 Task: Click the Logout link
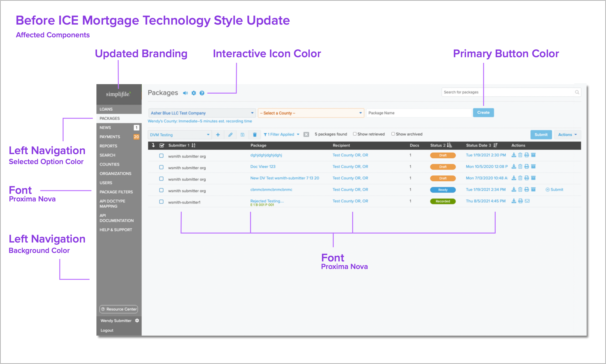click(107, 330)
